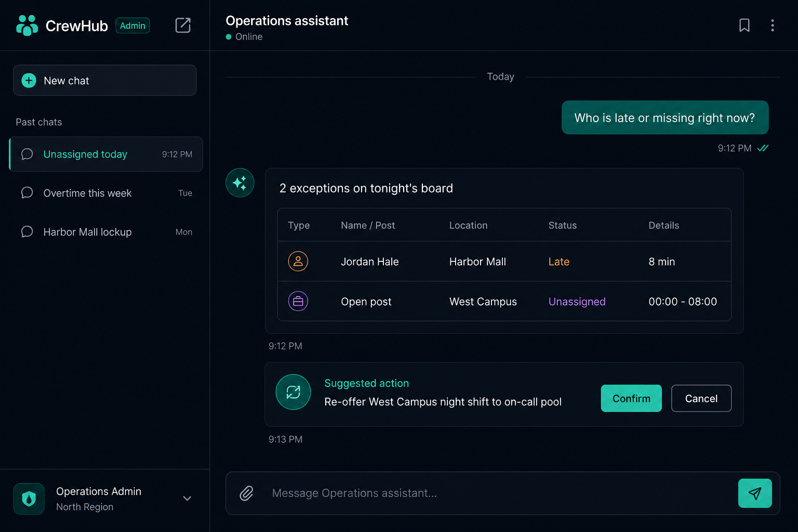This screenshot has width=798, height=532.
Task: Start a New chat
Action: pos(105,81)
